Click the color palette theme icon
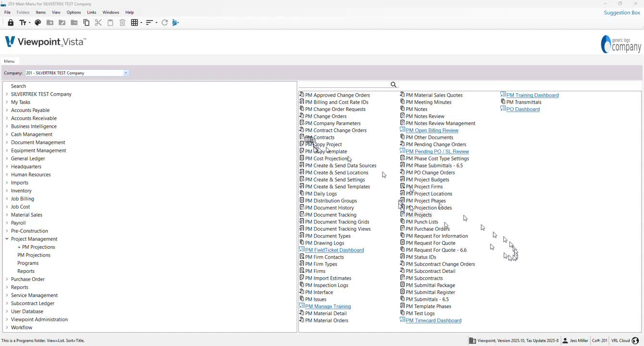The width and height of the screenshot is (644, 346). tap(38, 23)
